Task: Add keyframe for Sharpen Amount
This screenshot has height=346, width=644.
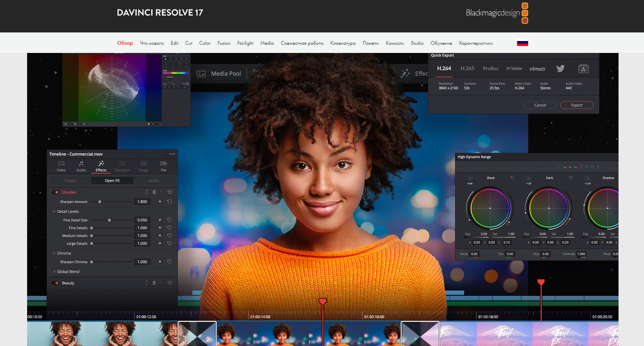Action: 160,202
